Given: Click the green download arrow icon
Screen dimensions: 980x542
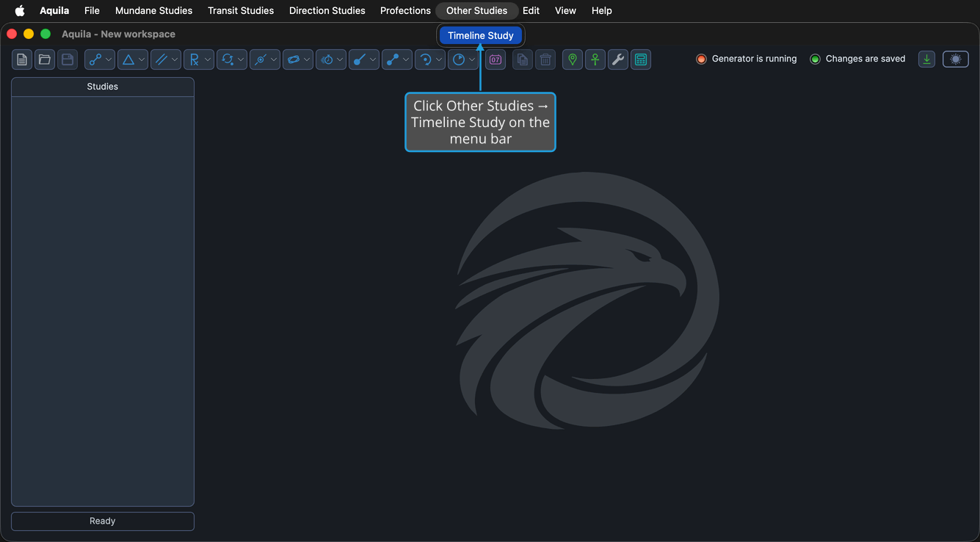Looking at the screenshot, I should pyautogui.click(x=927, y=59).
